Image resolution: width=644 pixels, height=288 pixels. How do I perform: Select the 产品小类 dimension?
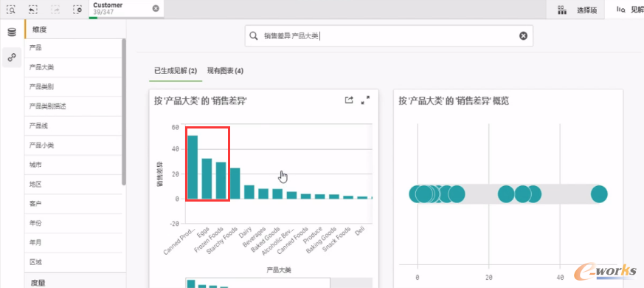coord(74,145)
